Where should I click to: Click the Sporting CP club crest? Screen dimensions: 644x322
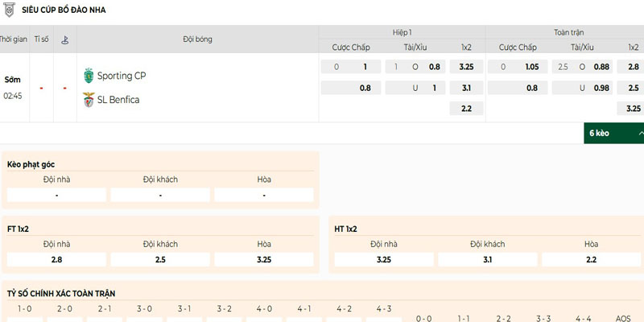(89, 76)
